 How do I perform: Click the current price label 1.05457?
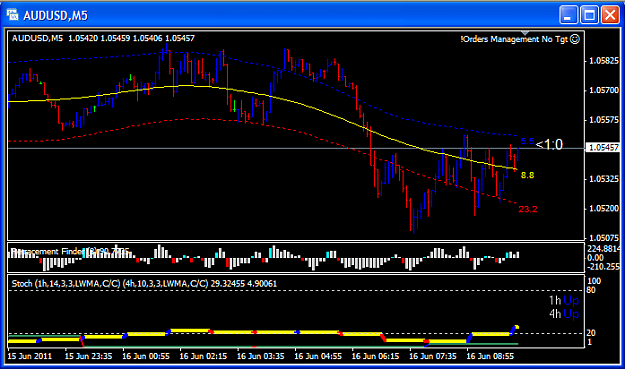coord(604,148)
